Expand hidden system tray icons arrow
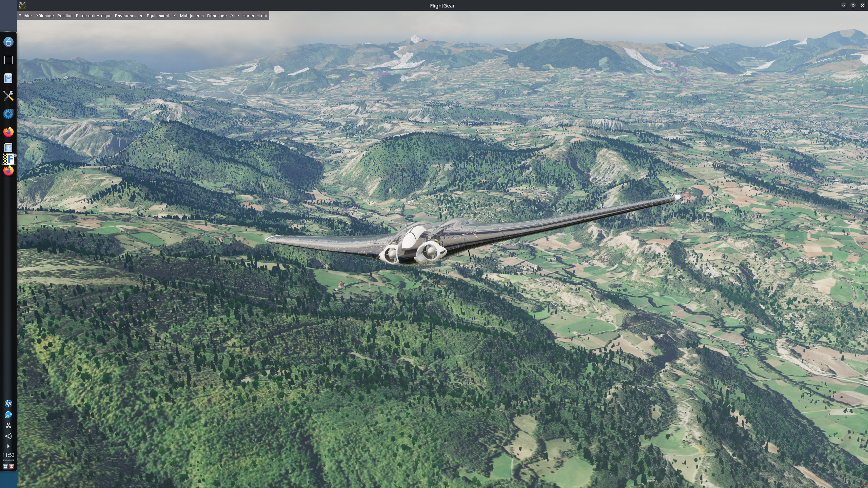 (8, 446)
